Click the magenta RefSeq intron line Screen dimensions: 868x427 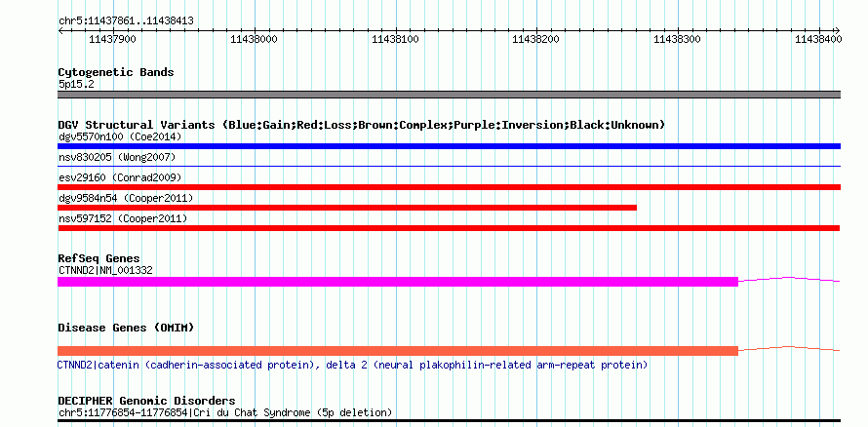pos(789,280)
